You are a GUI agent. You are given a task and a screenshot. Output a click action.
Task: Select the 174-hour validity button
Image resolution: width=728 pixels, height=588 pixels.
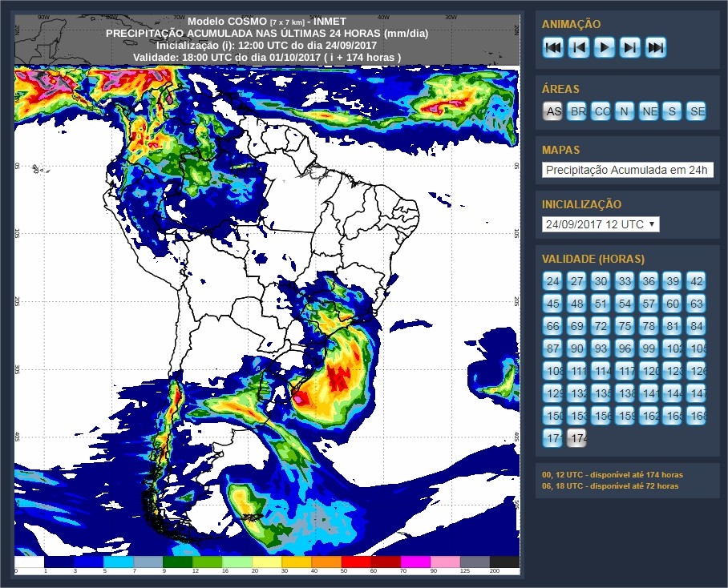577,438
